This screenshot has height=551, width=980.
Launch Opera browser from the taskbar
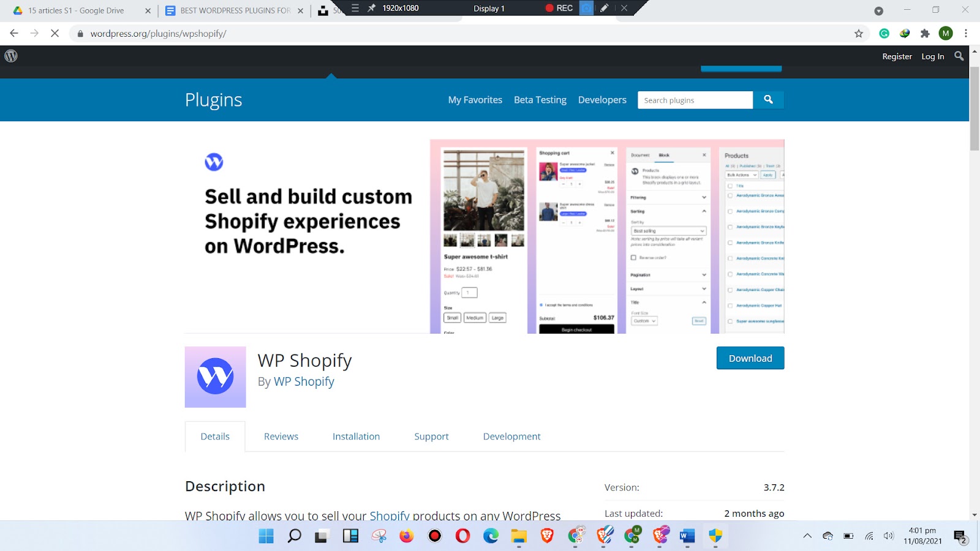point(463,536)
